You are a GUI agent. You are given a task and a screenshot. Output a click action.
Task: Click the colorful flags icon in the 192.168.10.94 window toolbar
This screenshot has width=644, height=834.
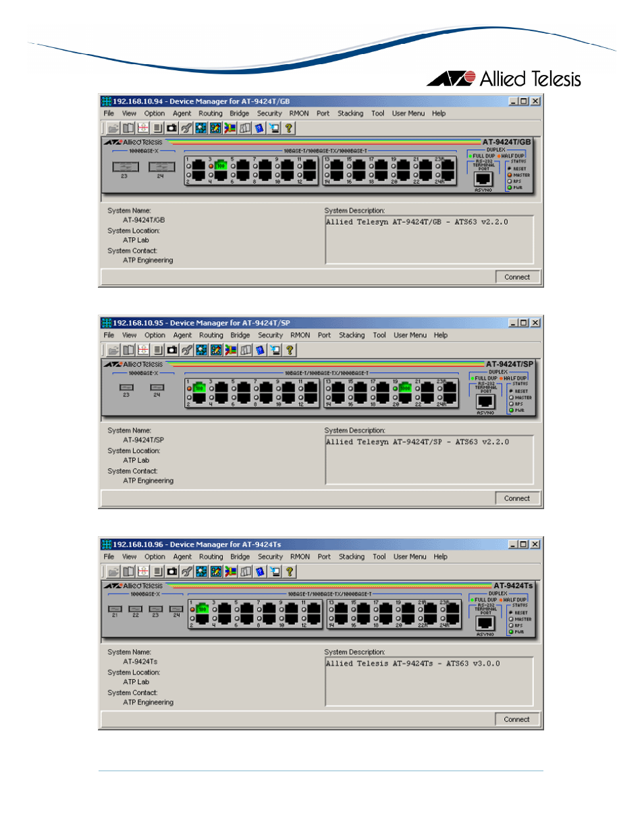click(230, 128)
